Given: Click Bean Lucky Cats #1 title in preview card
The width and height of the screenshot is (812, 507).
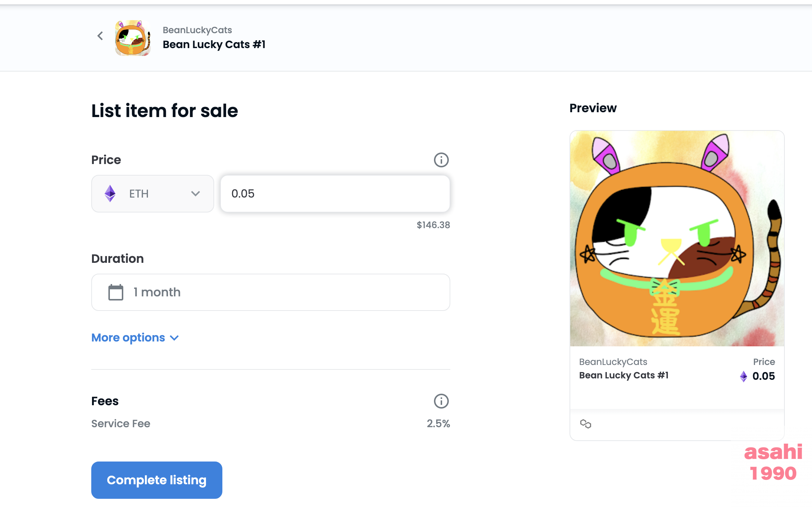Looking at the screenshot, I should tap(624, 375).
